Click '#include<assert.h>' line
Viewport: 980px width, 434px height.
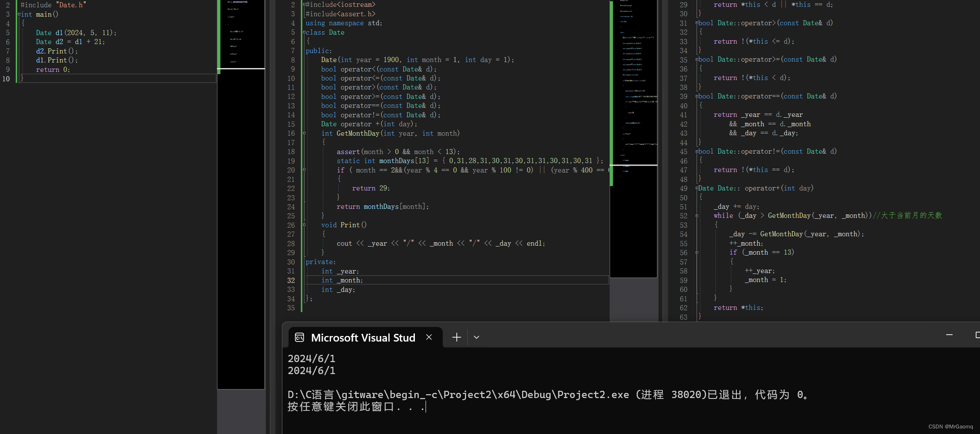pos(340,14)
